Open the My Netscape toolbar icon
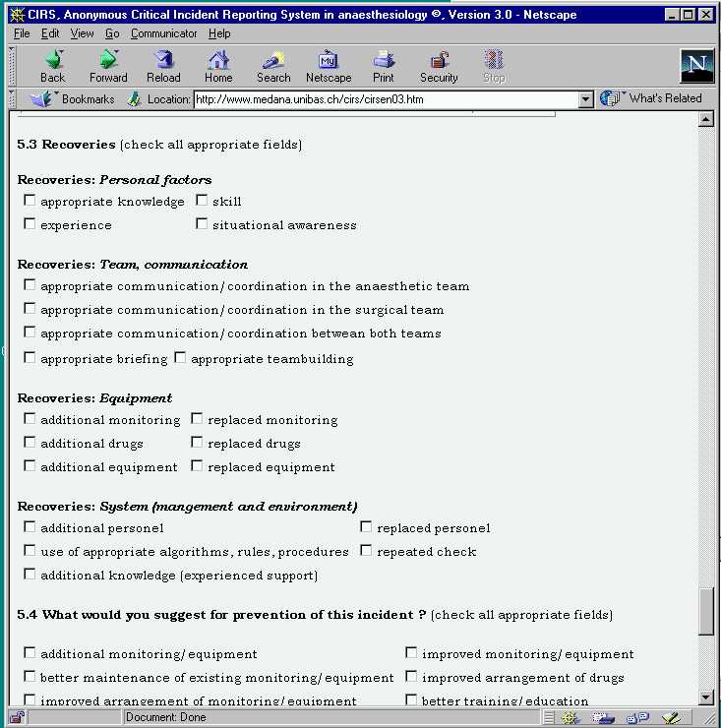721x728 pixels. coord(329,67)
